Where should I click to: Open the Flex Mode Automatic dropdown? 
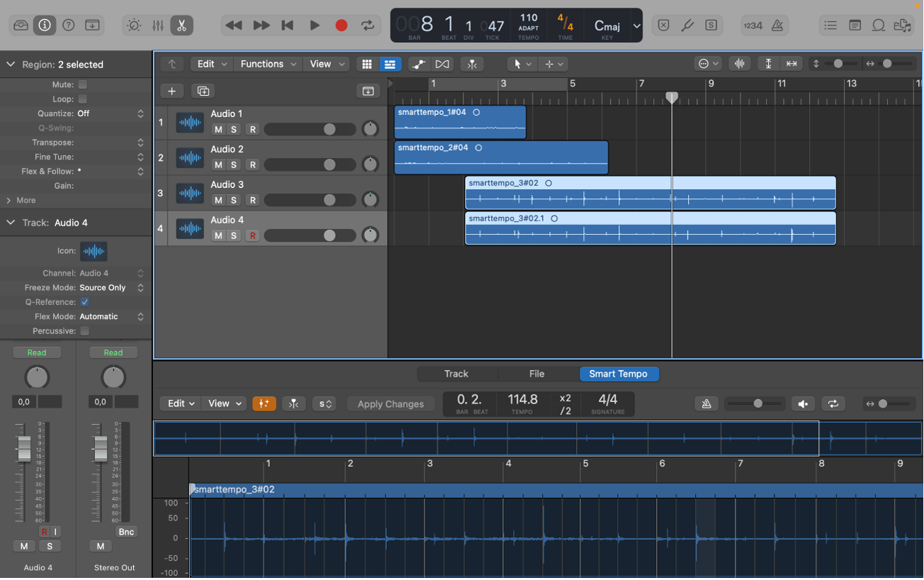[111, 316]
